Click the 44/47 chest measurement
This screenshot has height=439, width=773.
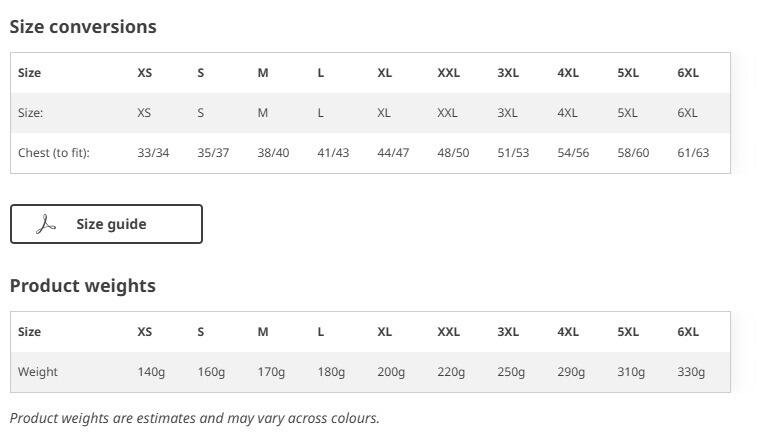pyautogui.click(x=393, y=153)
